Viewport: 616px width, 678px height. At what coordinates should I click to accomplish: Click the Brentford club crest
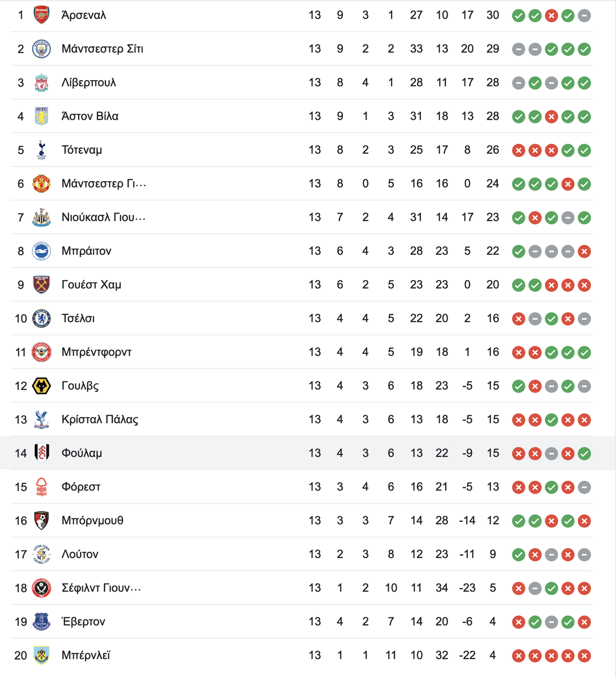(x=41, y=352)
